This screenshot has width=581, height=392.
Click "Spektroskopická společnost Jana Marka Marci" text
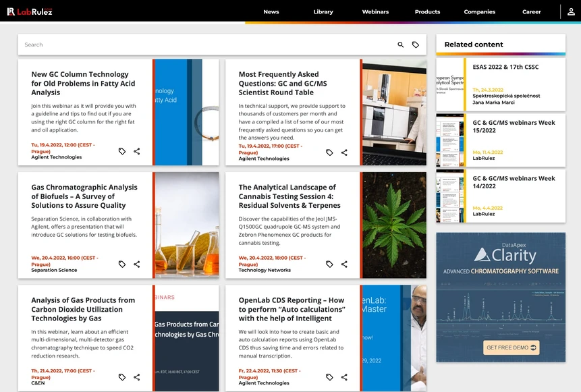pos(506,99)
